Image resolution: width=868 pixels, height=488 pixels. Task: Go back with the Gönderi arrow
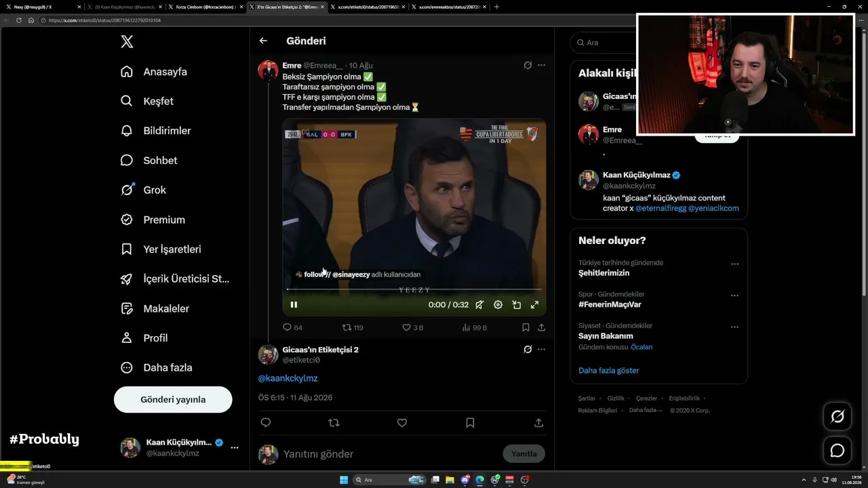tap(263, 41)
